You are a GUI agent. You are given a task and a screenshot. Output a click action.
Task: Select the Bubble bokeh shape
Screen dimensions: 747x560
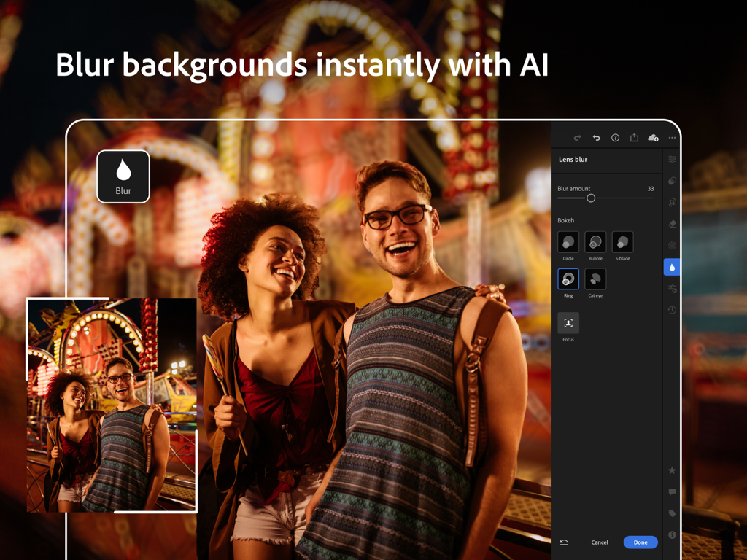(x=595, y=242)
